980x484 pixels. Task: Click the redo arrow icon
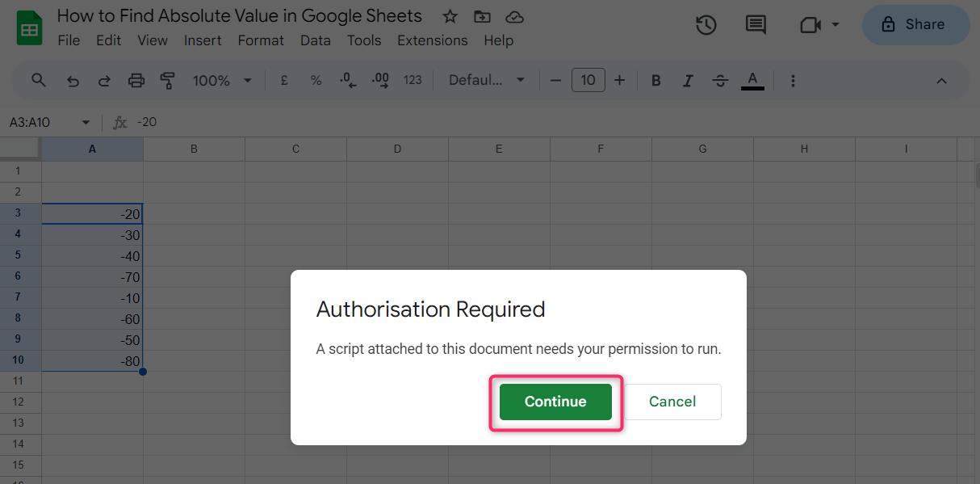104,80
